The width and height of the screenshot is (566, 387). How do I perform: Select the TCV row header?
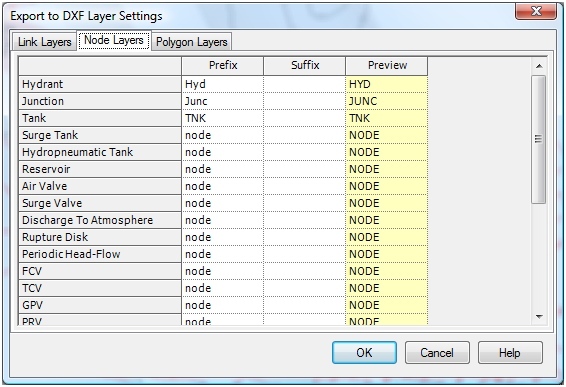point(100,288)
